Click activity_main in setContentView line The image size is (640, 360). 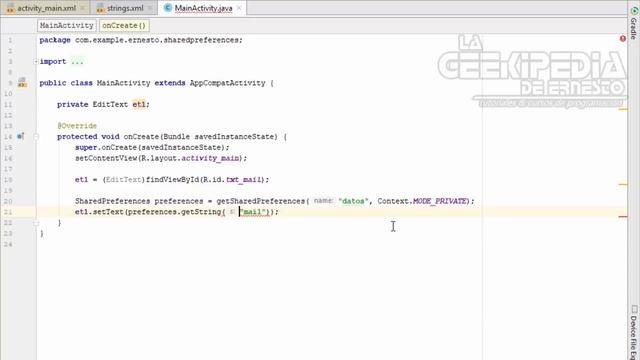point(210,158)
